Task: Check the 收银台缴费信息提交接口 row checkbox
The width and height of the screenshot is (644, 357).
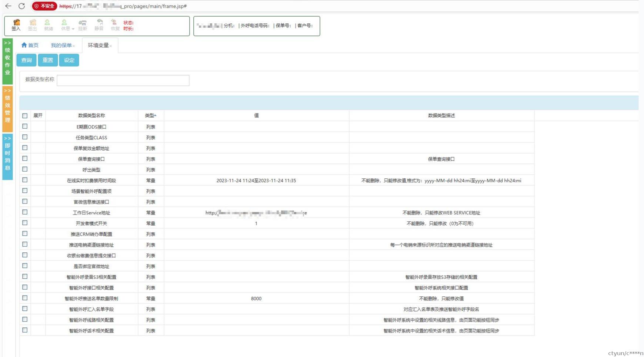Action: tap(25, 255)
